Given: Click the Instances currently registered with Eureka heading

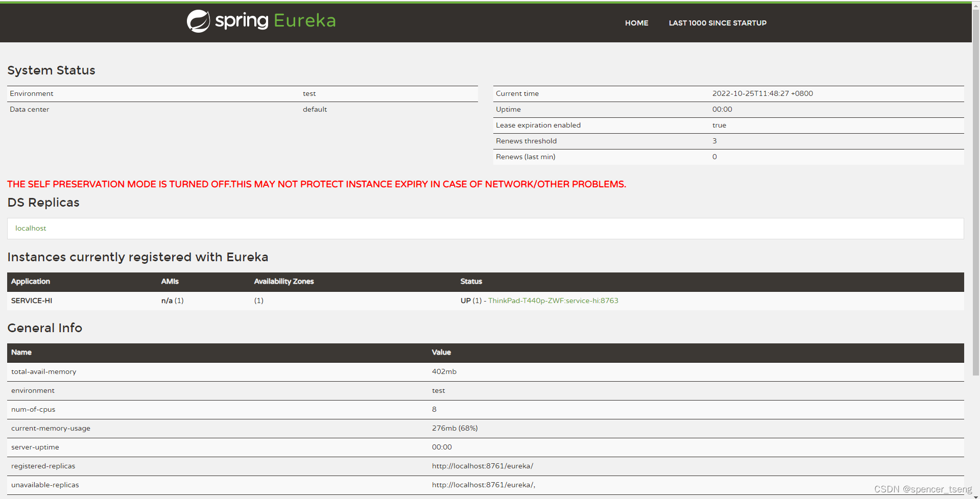Looking at the screenshot, I should coord(138,257).
